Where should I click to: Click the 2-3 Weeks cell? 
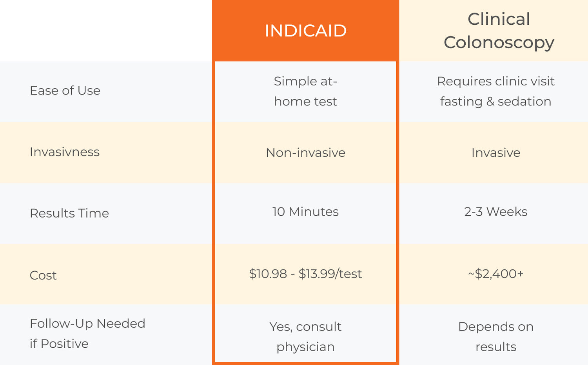tap(495, 212)
